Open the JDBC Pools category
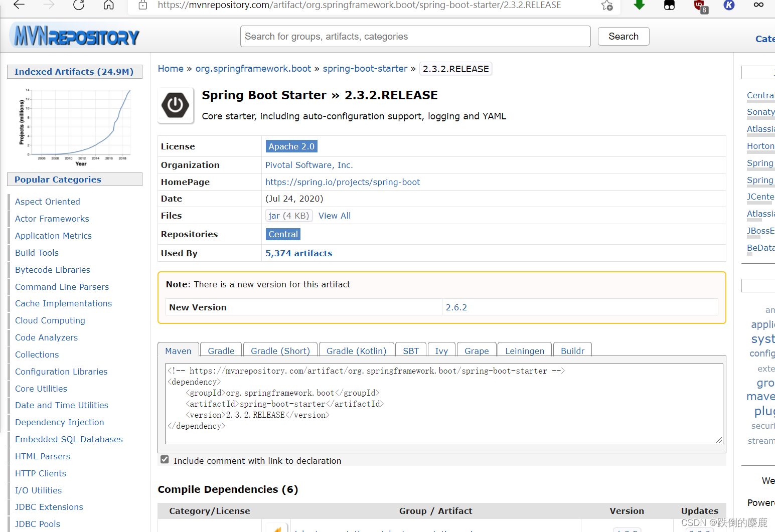The image size is (775, 532). click(38, 524)
